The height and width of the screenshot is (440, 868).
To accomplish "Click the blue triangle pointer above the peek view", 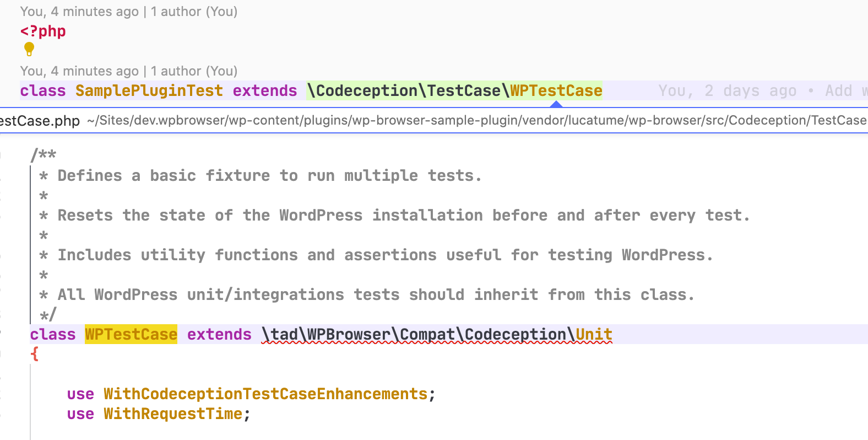I will click(x=556, y=105).
